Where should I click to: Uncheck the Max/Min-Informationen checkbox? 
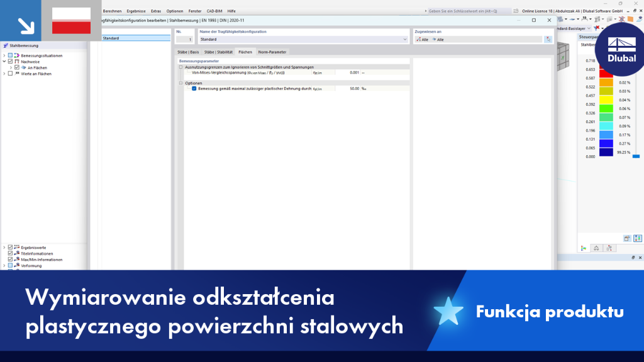pyautogui.click(x=10, y=260)
